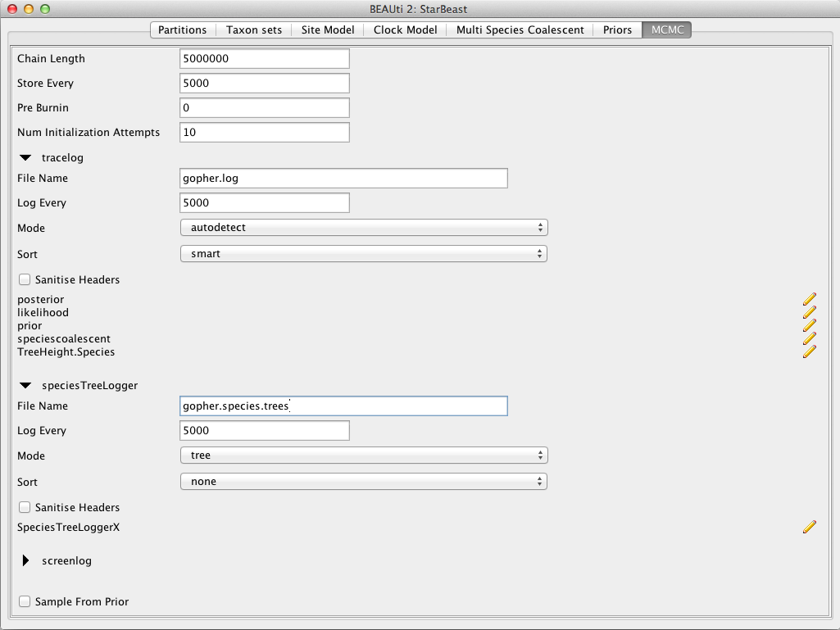Screen dimensions: 840x630
Task: Open the tracelog Sort dropdown showing smart
Action: click(363, 254)
